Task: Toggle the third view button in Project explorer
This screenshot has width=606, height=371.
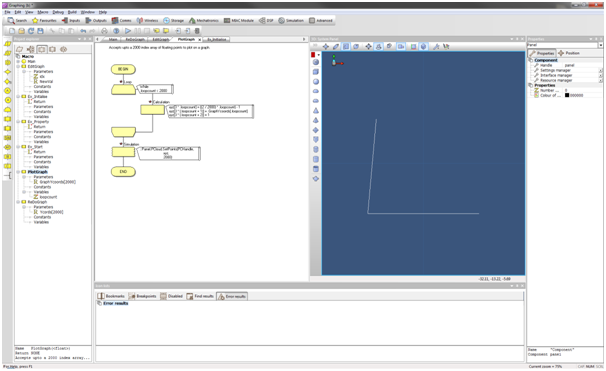Action: pos(42,49)
